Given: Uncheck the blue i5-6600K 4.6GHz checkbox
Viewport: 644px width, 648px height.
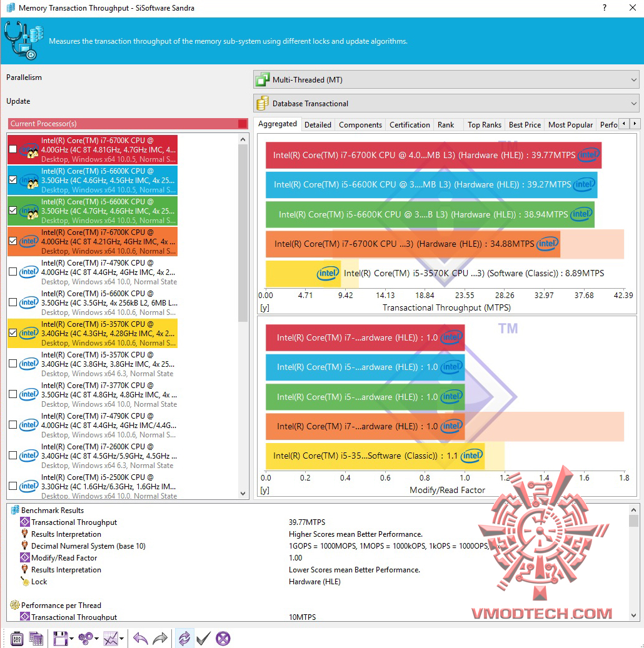Looking at the screenshot, I should click(13, 180).
